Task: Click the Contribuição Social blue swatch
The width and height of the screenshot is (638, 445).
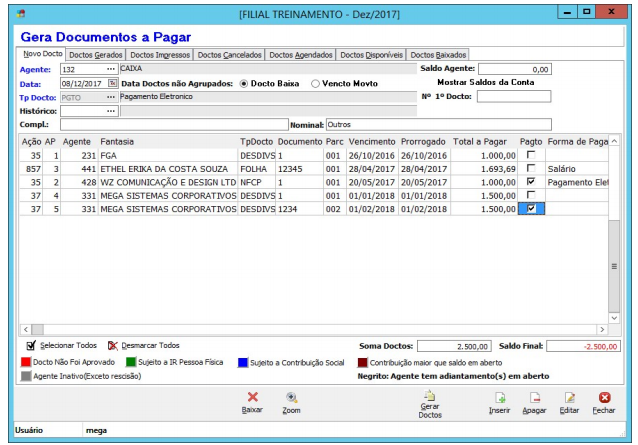Action: (243, 362)
